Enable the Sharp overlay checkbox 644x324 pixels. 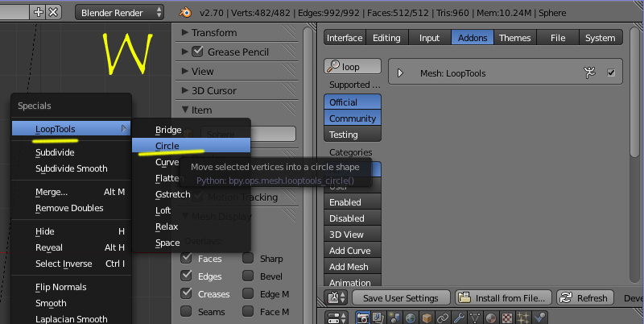pyautogui.click(x=248, y=258)
